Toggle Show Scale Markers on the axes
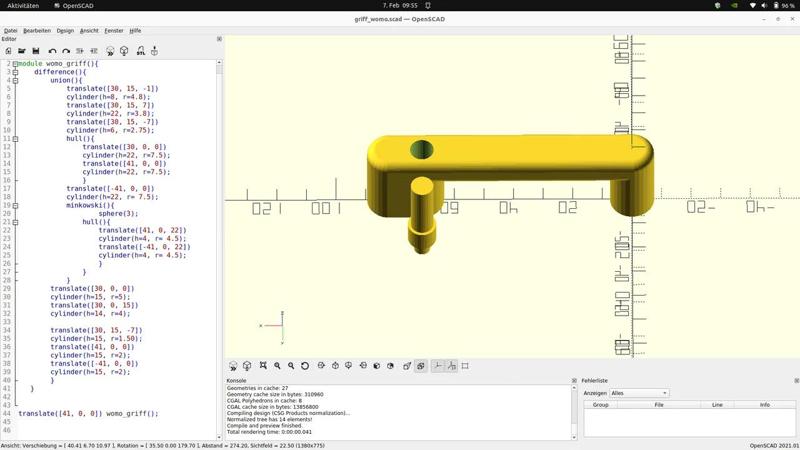Screen dimensions: 800x450 (452, 366)
